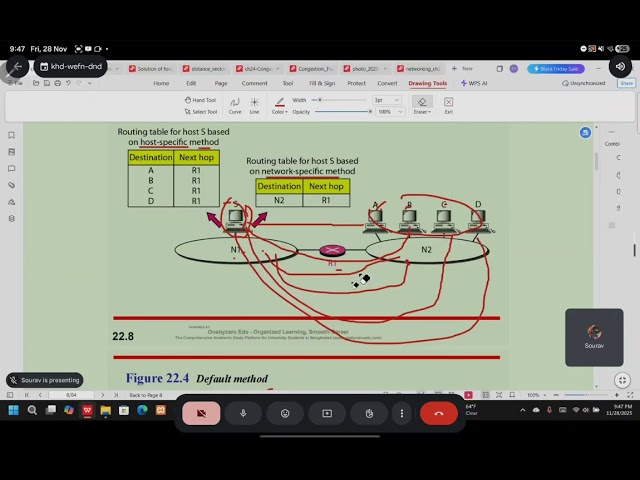The image size is (640, 480).
Task: Click the undo icon in quick toolbar
Action: pyautogui.click(x=68, y=83)
